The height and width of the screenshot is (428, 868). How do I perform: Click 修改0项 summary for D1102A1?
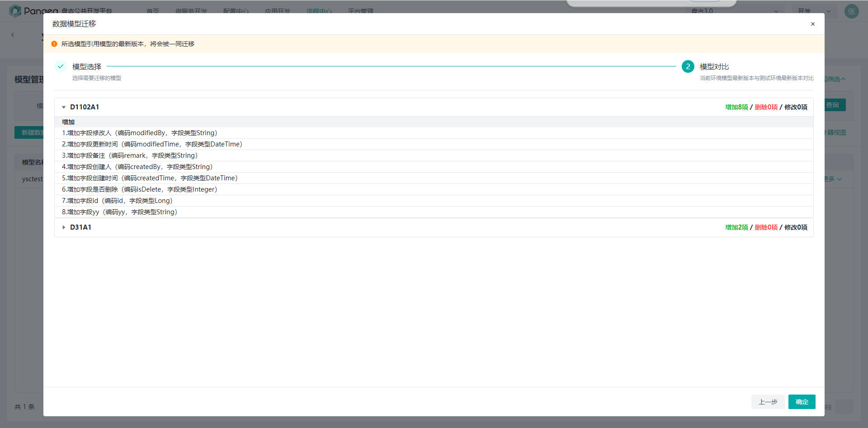click(796, 107)
